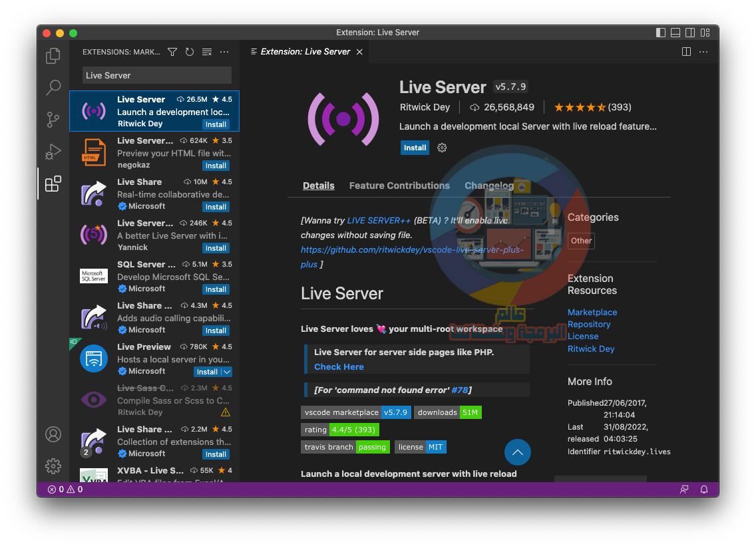Install Live Share extension pack

pyautogui.click(x=216, y=454)
